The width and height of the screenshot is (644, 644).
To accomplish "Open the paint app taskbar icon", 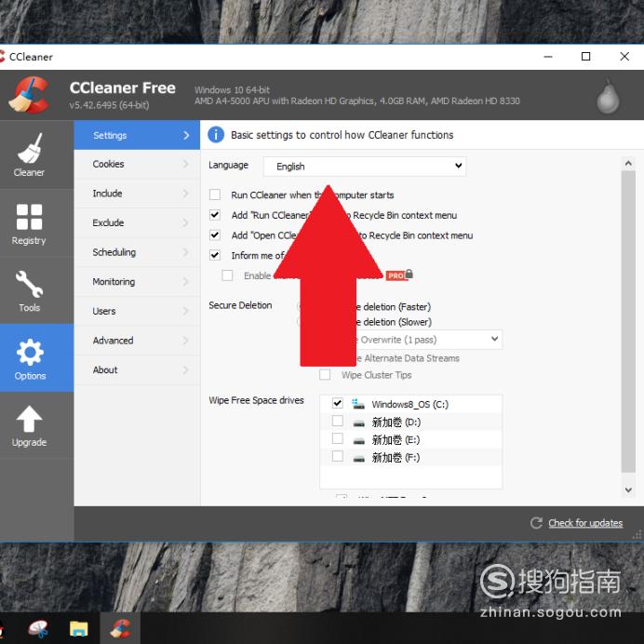I will click(x=38, y=629).
